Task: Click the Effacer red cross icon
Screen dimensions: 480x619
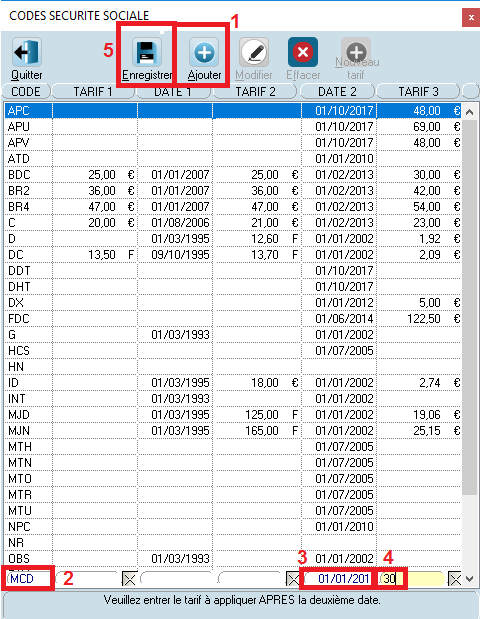Action: pos(303,52)
